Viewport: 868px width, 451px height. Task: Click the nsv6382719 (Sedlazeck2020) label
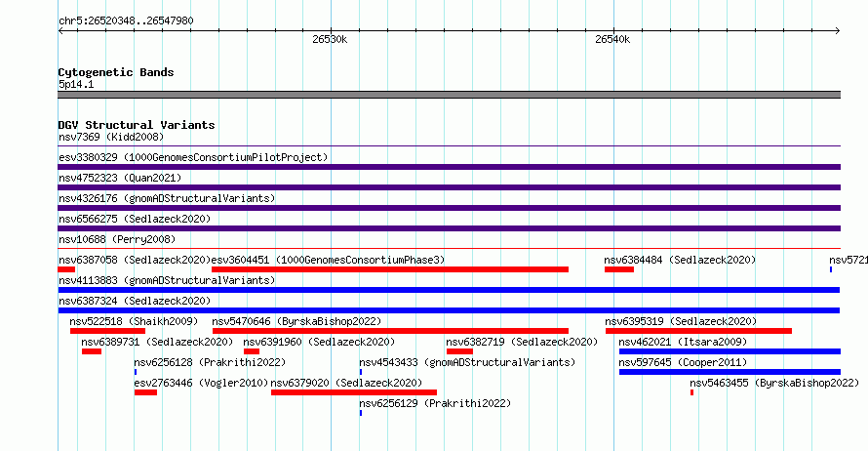click(x=522, y=342)
